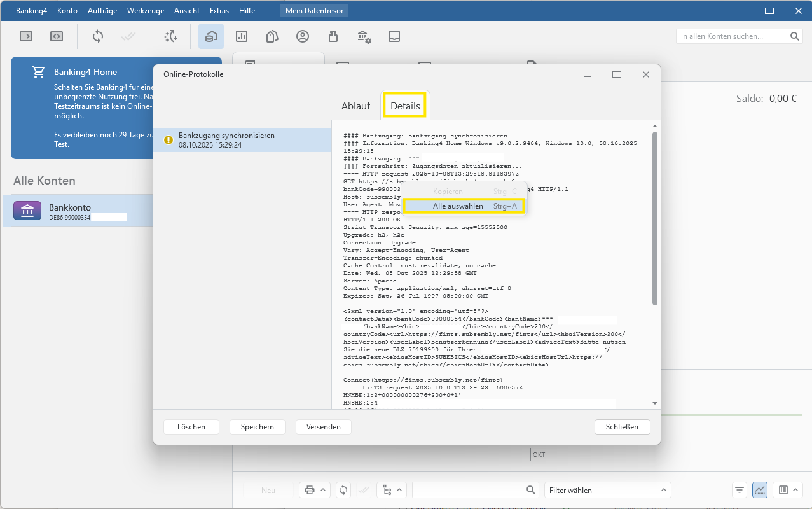Image resolution: width=812 pixels, height=509 pixels.
Task: Click the weight-shaped icon in the toolbar
Action: coord(333,36)
